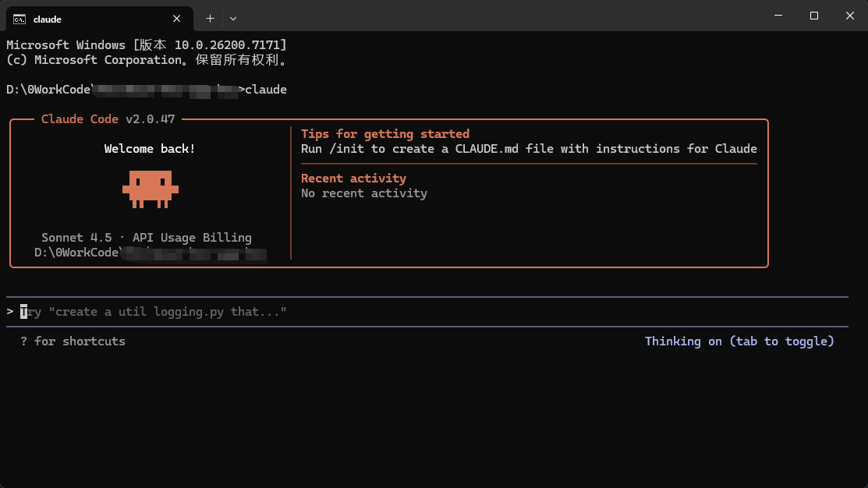Click '? for shortcuts' hint
This screenshot has height=488, width=868.
point(73,341)
